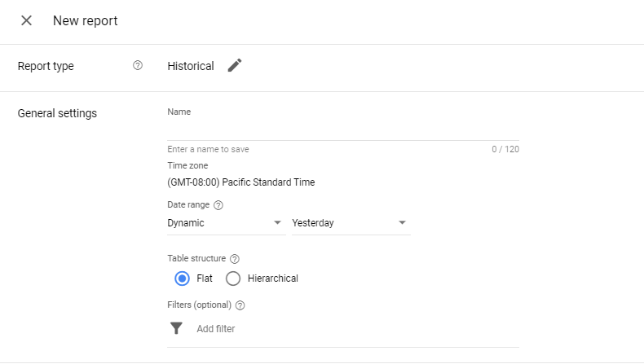Close the New report dialog
Screen dimensions: 644x364
pos(27,20)
